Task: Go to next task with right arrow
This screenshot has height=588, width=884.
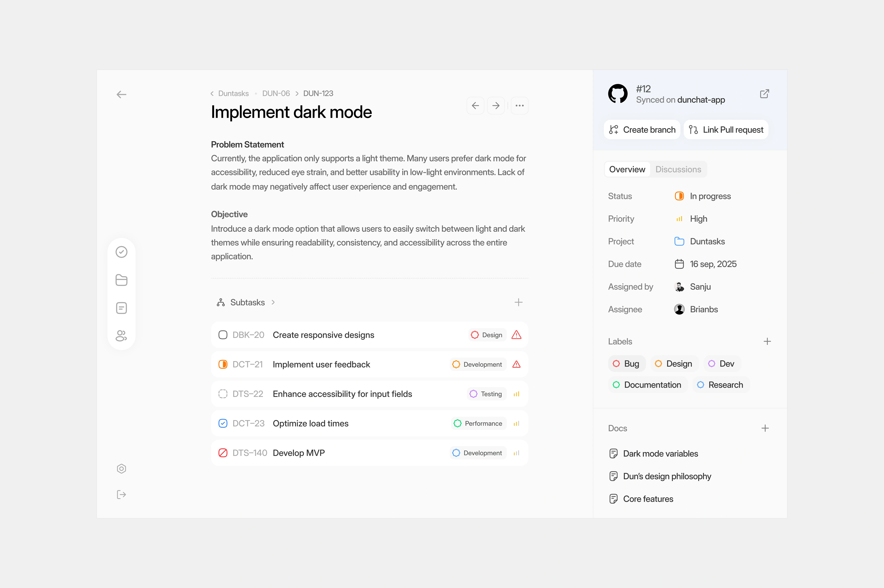Action: point(496,106)
